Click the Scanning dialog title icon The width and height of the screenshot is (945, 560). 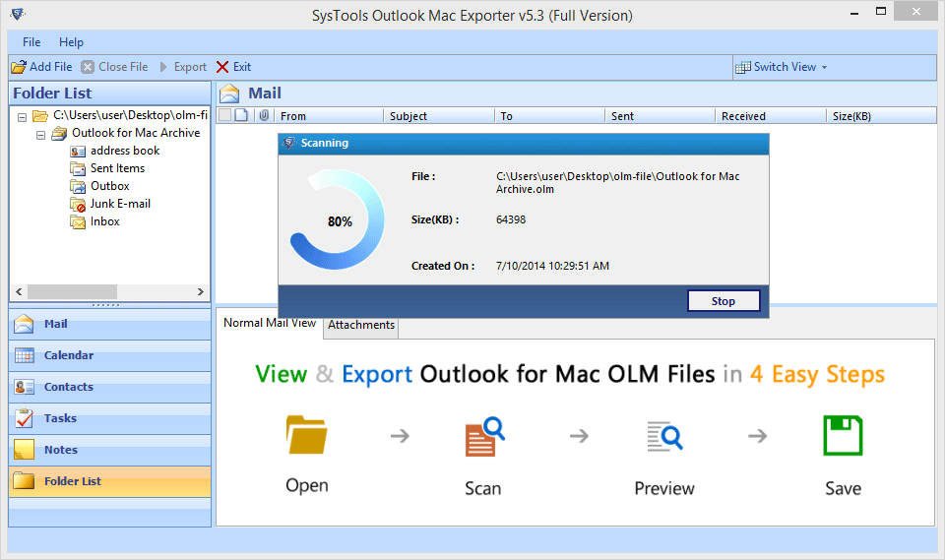pos(289,143)
